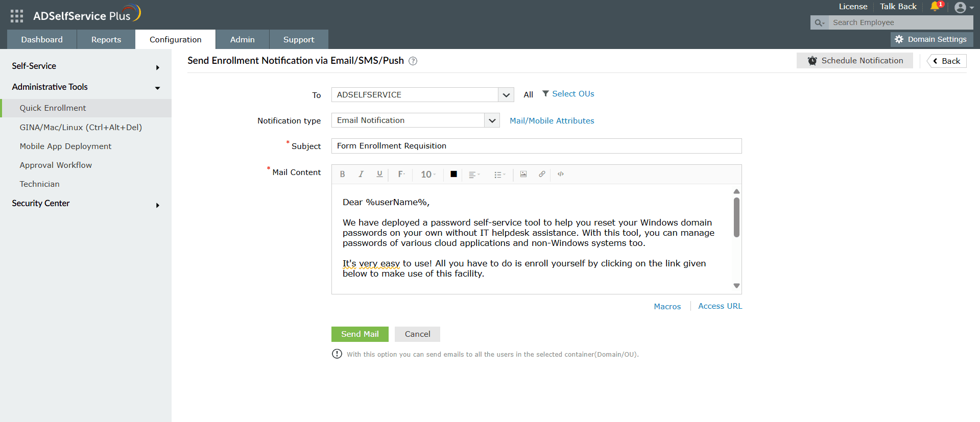Click the editor scrollbar down arrow
The width and height of the screenshot is (980, 422).
[x=736, y=286]
